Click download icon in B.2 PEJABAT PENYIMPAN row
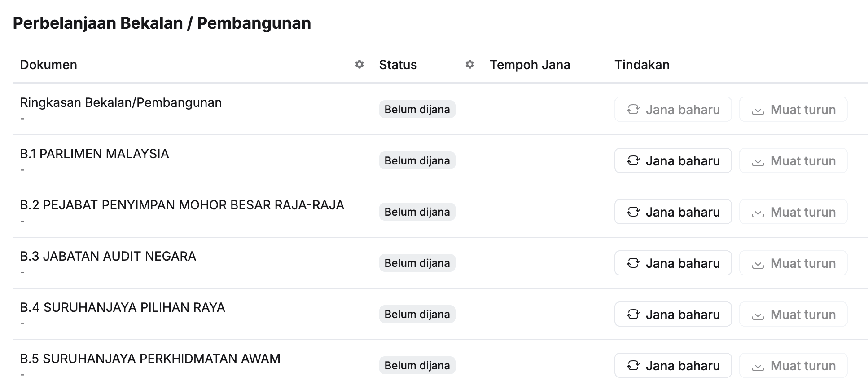This screenshot has width=868, height=390. pyautogui.click(x=758, y=212)
